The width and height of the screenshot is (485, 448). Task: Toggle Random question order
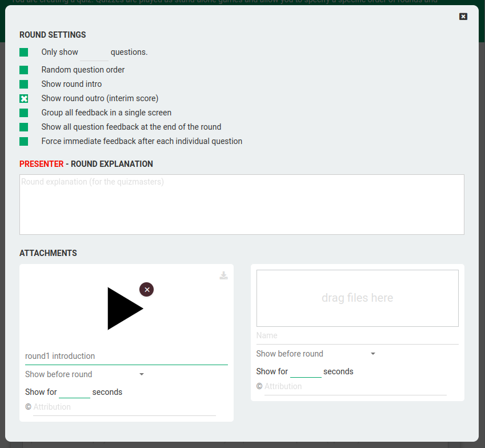click(x=23, y=69)
